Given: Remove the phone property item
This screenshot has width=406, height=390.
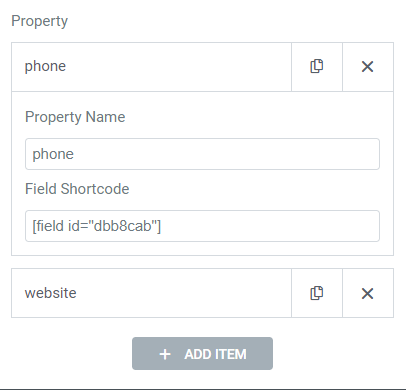Looking at the screenshot, I should click(x=368, y=66).
